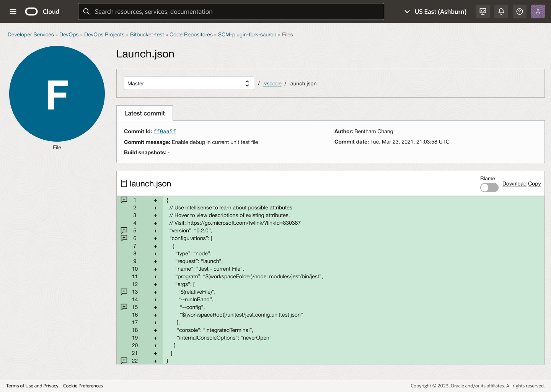Open the ff0aa5f commit link
The image size is (551, 392).
tap(165, 131)
